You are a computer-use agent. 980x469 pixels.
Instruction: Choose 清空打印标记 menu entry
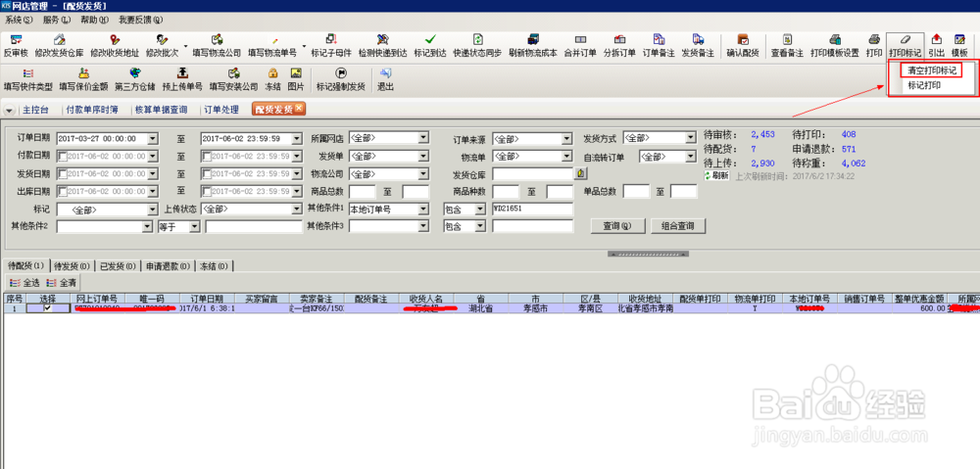pyautogui.click(x=931, y=70)
